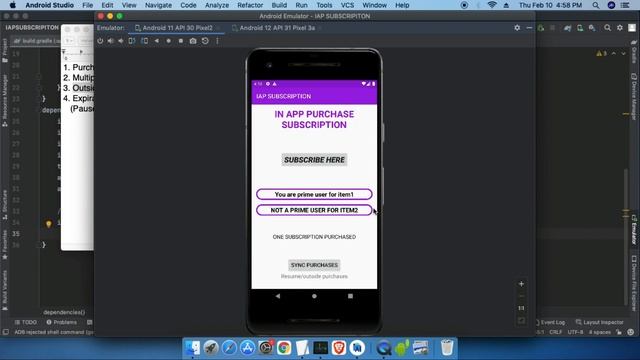Screen dimensions: 640x360
Task: Tap the phone's navigation back triangle
Action: tap(278, 296)
